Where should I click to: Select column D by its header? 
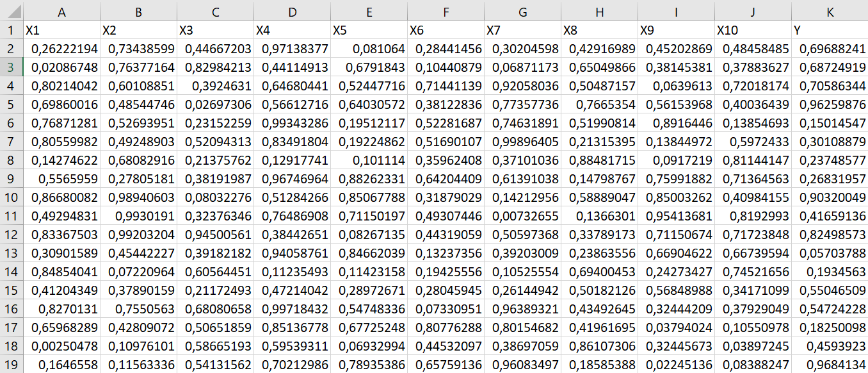[292, 12]
